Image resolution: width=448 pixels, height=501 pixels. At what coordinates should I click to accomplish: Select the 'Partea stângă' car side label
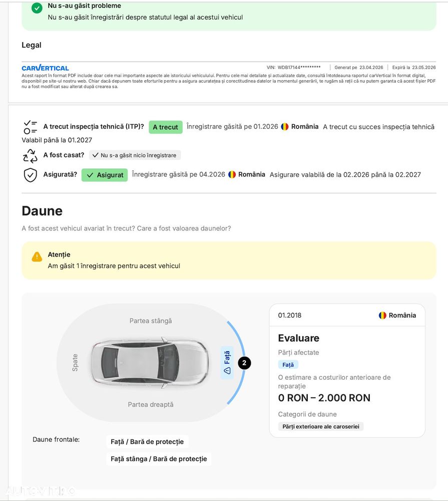(151, 321)
